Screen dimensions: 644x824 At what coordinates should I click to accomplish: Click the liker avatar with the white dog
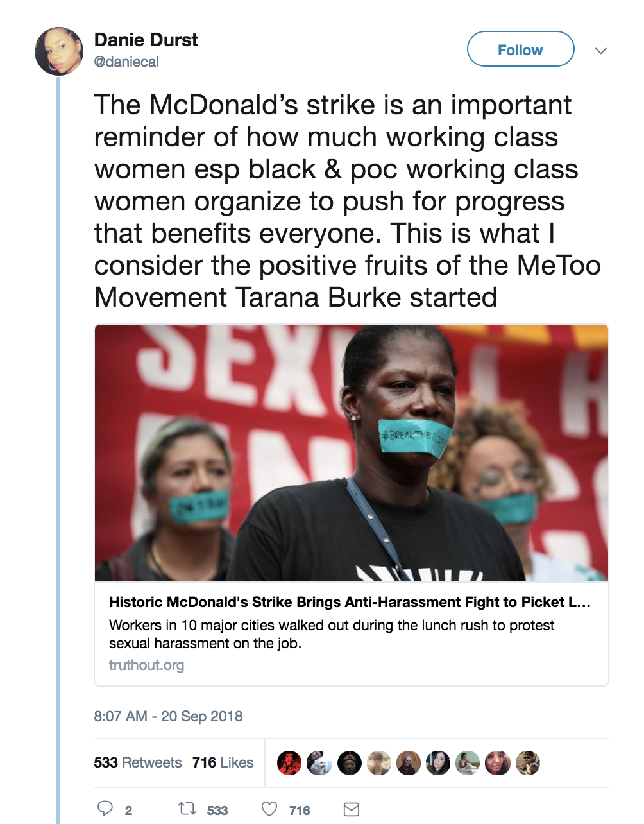tap(319, 763)
